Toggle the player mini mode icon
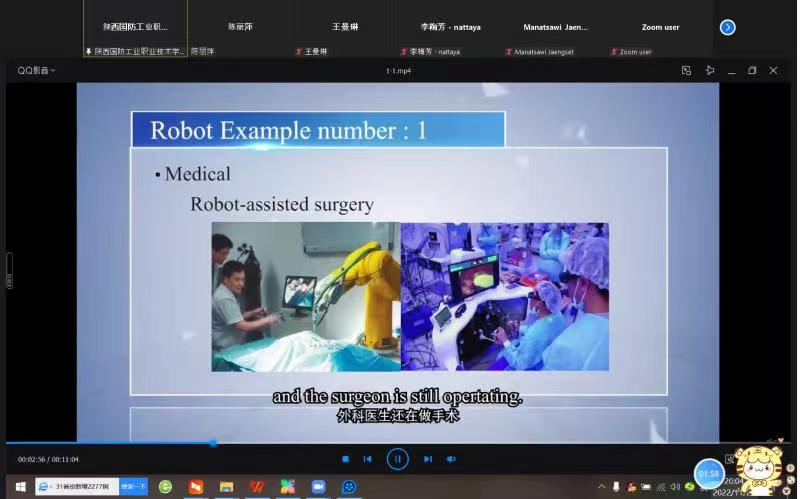Viewport: 800px width, 499px height. (x=686, y=71)
